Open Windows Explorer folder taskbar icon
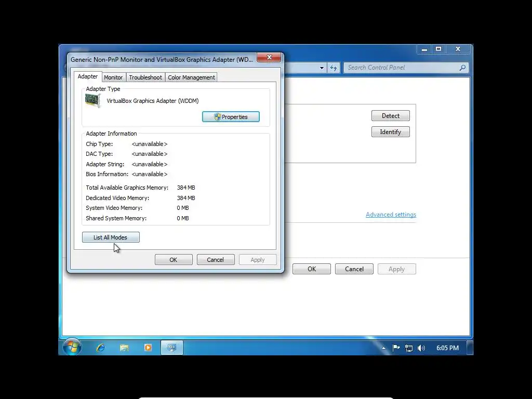 point(124,348)
